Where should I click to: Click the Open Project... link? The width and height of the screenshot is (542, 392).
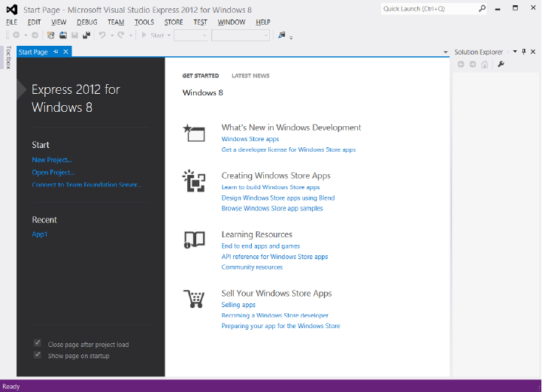(53, 172)
